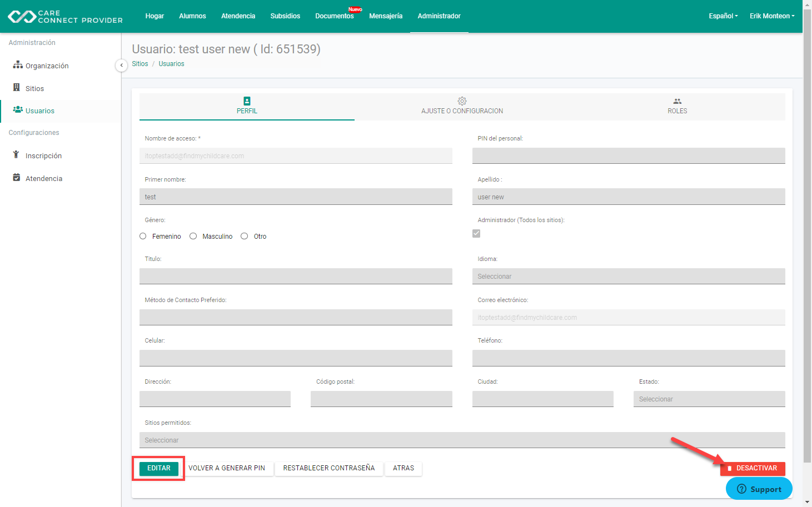Open the Español language dropdown
This screenshot has height=507, width=812.
pyautogui.click(x=723, y=16)
